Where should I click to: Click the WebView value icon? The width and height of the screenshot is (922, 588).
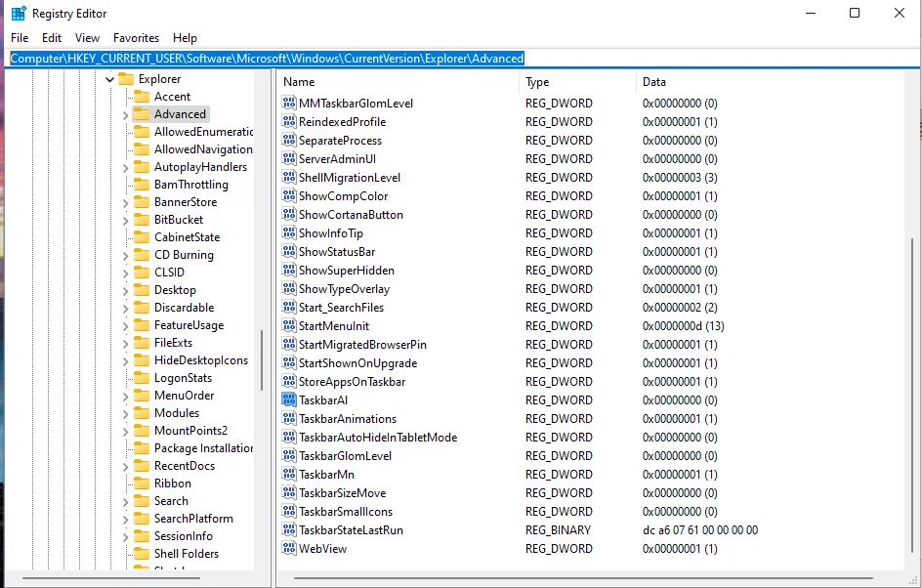click(x=289, y=549)
